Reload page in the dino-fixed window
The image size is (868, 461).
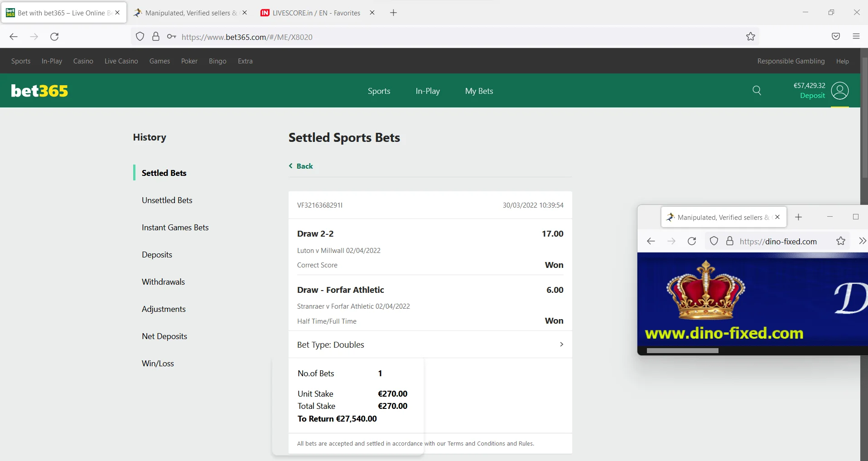pos(692,241)
